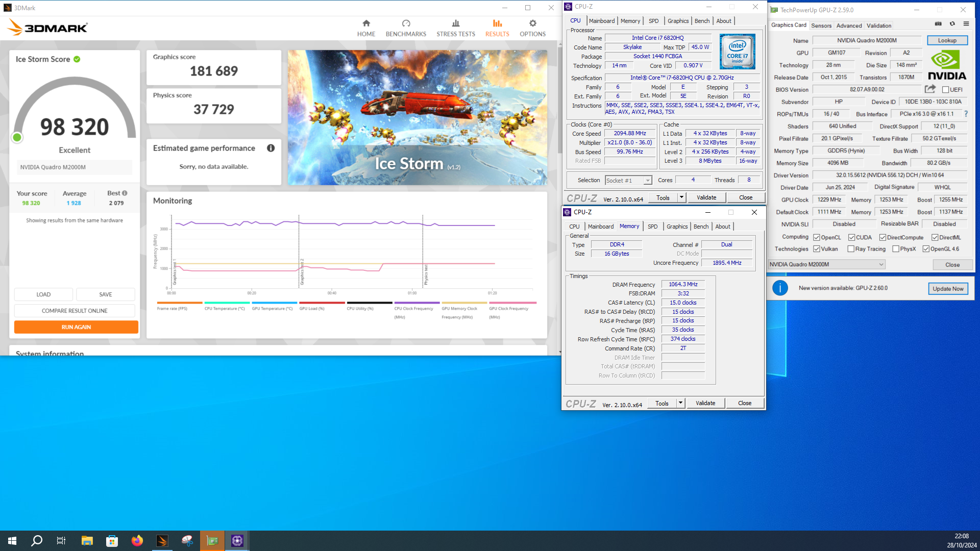Image resolution: width=980 pixels, height=551 pixels.
Task: Open 3DMark Benchmarks icon
Action: 406,23
